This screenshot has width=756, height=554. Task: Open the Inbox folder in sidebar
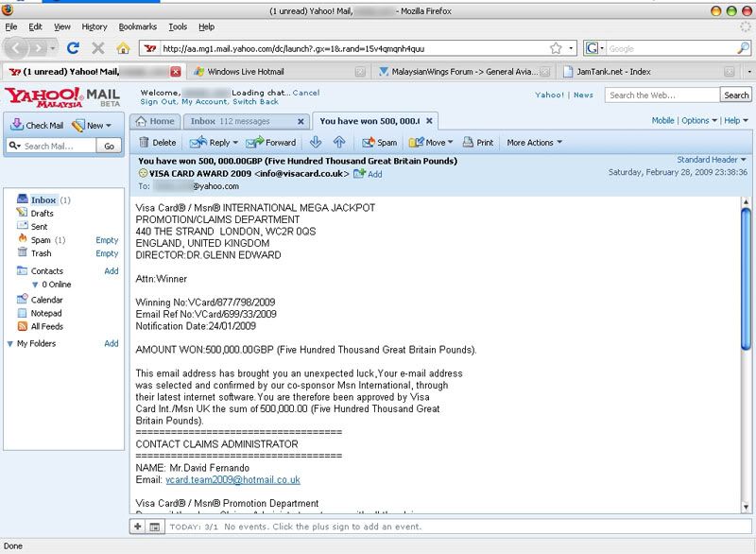point(43,199)
